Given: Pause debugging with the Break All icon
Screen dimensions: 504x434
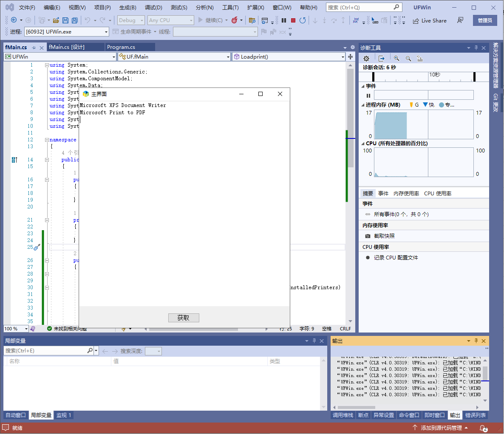Looking at the screenshot, I should coord(284,20).
